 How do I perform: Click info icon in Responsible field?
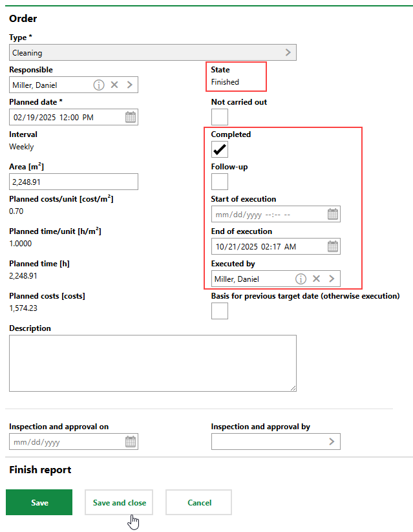pyautogui.click(x=98, y=85)
